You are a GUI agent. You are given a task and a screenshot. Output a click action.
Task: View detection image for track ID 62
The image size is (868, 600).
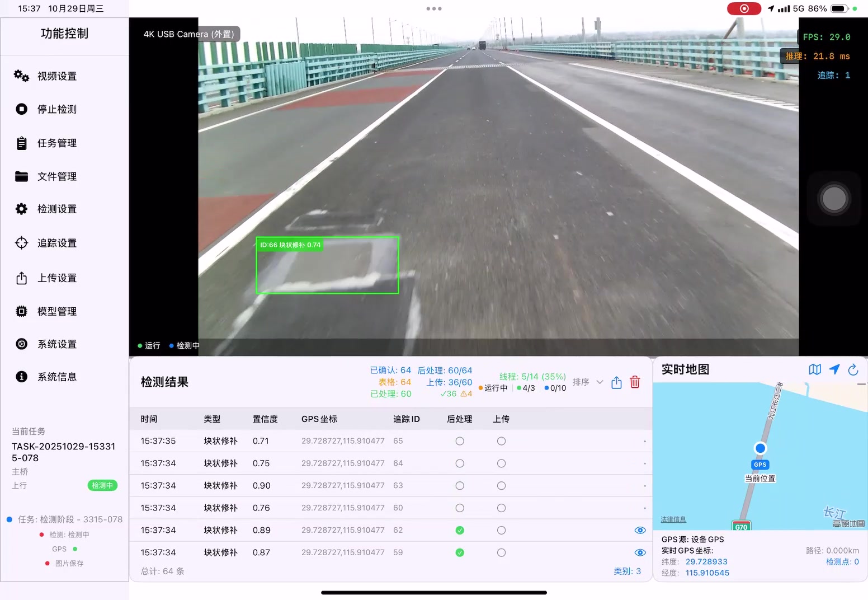[640, 530]
